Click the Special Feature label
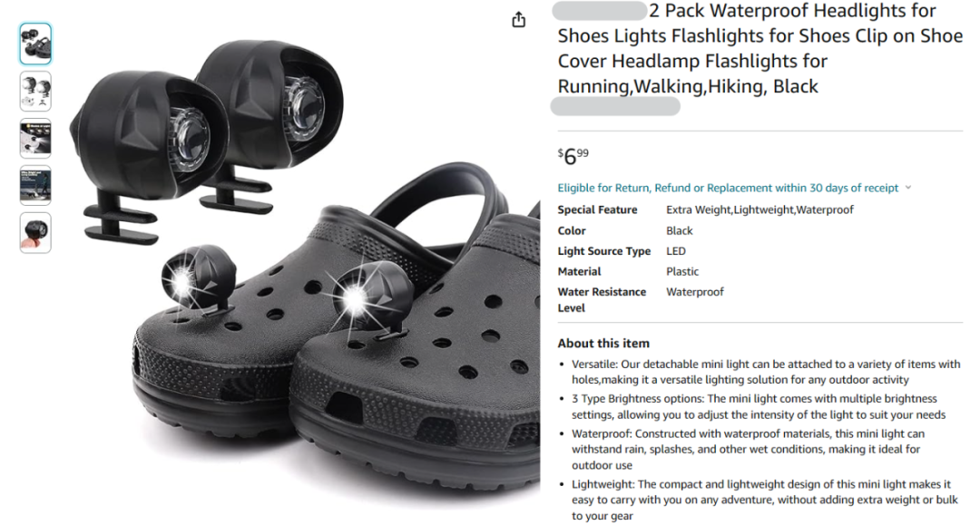Viewport: 980px width, 525px height. coord(597,209)
